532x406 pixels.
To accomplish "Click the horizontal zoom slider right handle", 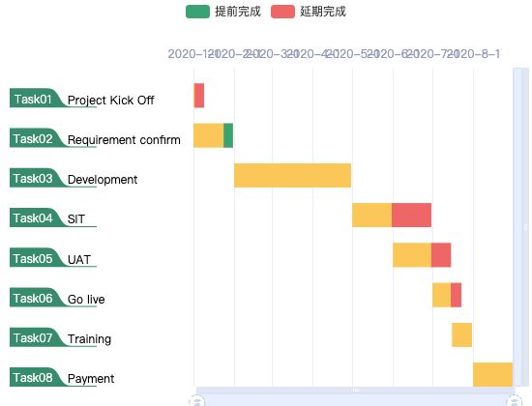I will [x=514, y=400].
